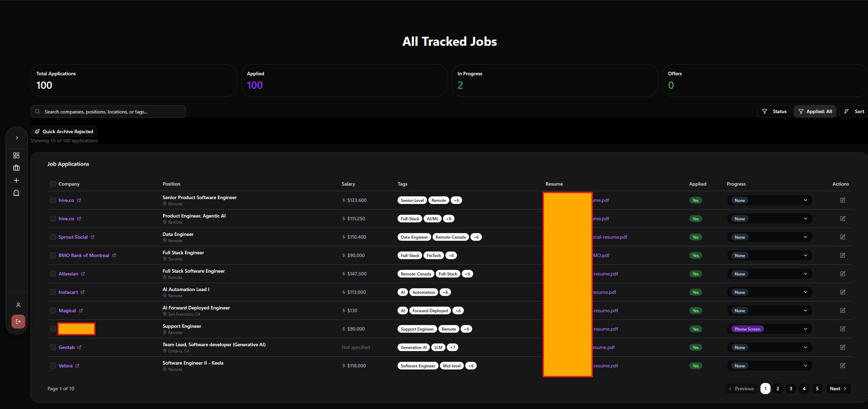Screen dimensions: 868x409
Task: Click the briefcase jobs icon in sidebar
Action: [16, 168]
